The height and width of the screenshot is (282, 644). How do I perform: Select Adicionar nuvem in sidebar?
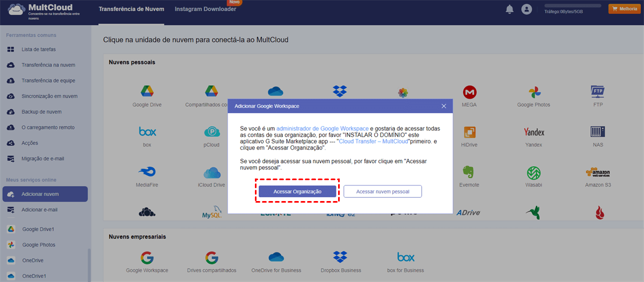click(45, 194)
